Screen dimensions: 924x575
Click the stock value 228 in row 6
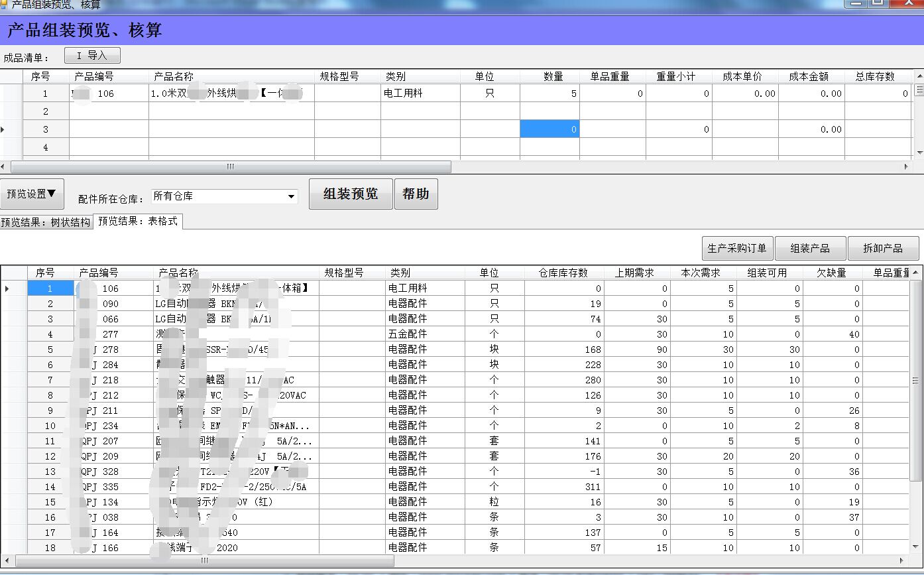(564, 365)
